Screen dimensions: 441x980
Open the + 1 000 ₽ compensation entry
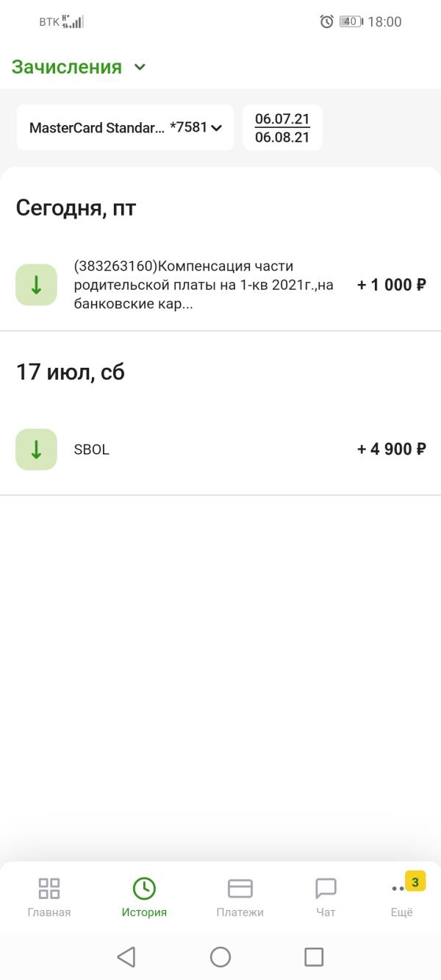pyautogui.click(x=220, y=285)
